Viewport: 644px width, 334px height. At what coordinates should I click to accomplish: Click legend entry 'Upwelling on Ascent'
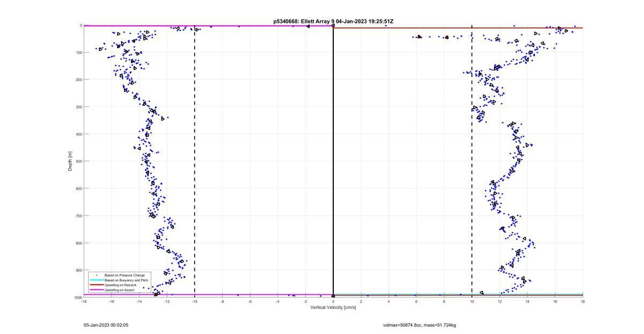[x=120, y=290]
